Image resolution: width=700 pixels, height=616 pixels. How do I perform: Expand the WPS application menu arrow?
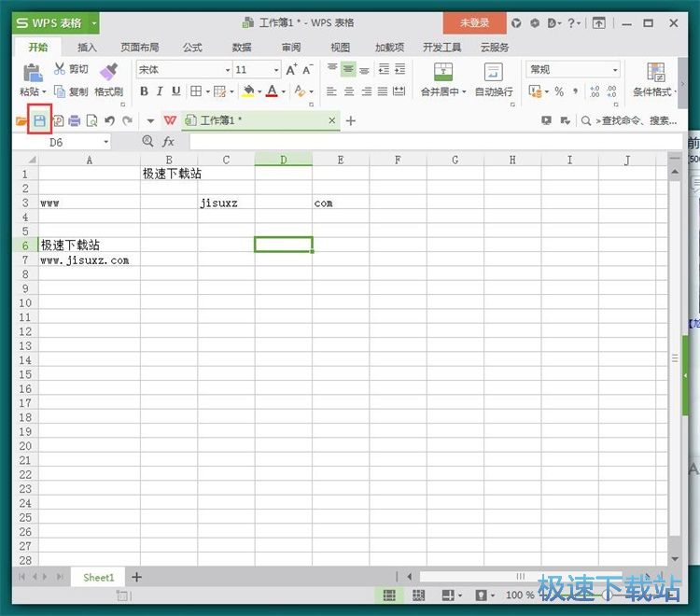[x=93, y=23]
